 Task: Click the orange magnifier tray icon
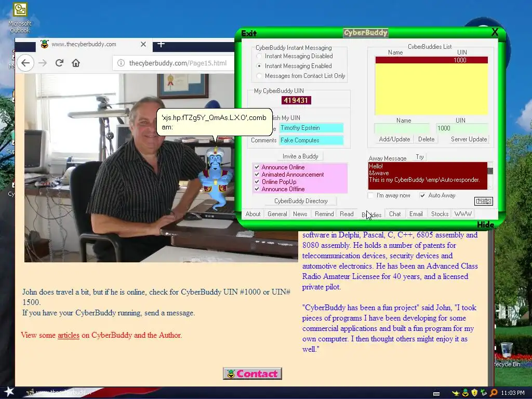(x=494, y=393)
